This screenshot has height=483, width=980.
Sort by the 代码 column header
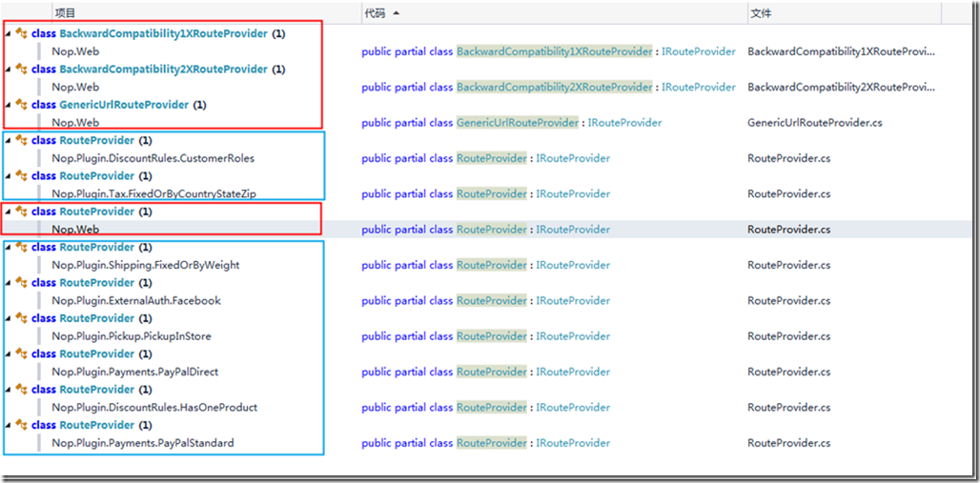[555, 13]
